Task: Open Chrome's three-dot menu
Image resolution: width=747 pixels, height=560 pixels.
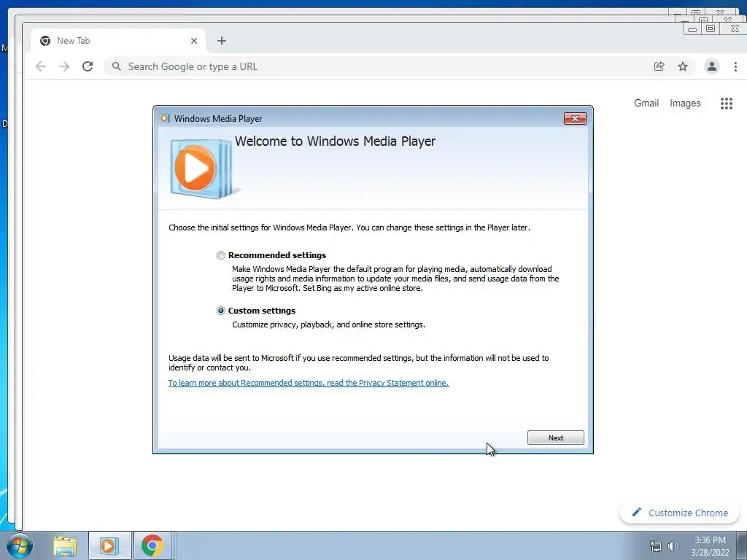Action: click(x=735, y=66)
